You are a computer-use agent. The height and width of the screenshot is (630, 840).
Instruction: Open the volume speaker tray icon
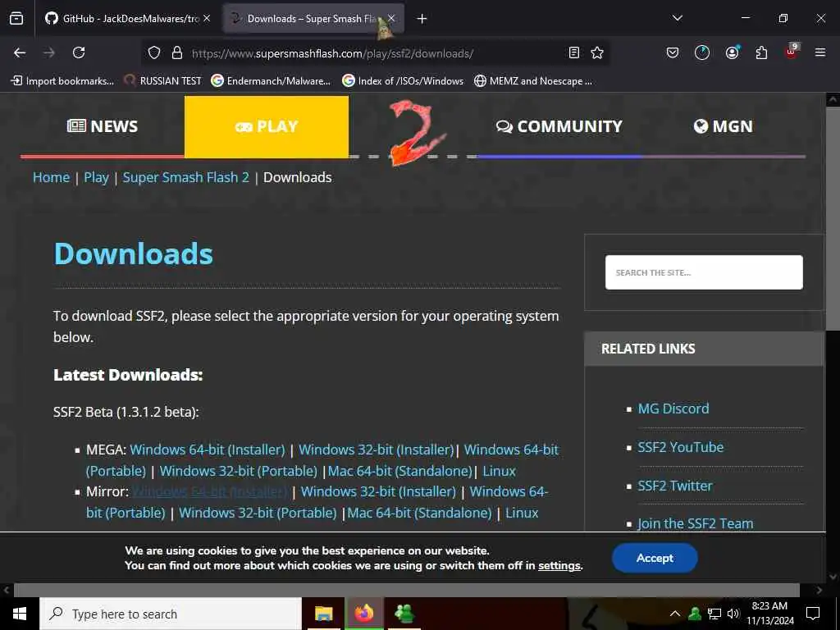click(x=733, y=614)
